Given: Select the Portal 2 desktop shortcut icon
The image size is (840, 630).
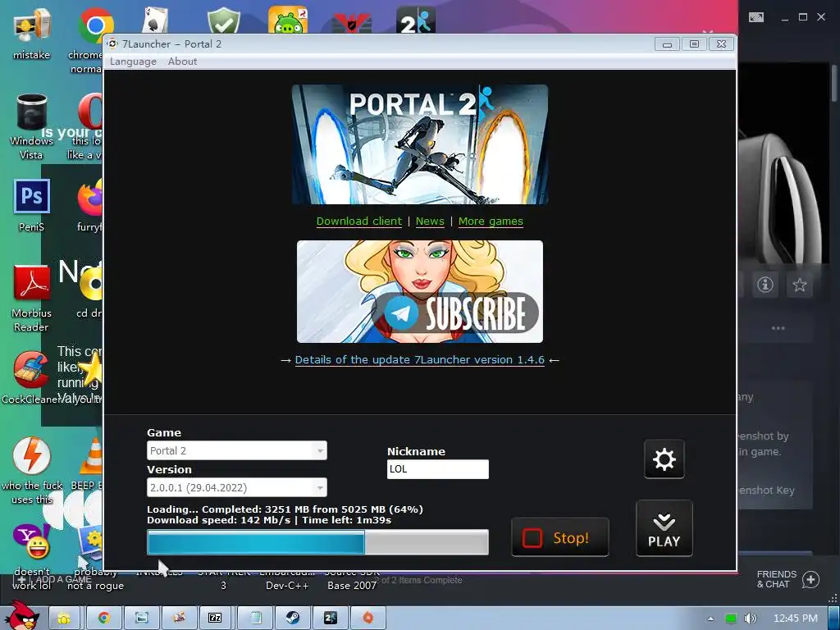Looking at the screenshot, I should [x=416, y=21].
